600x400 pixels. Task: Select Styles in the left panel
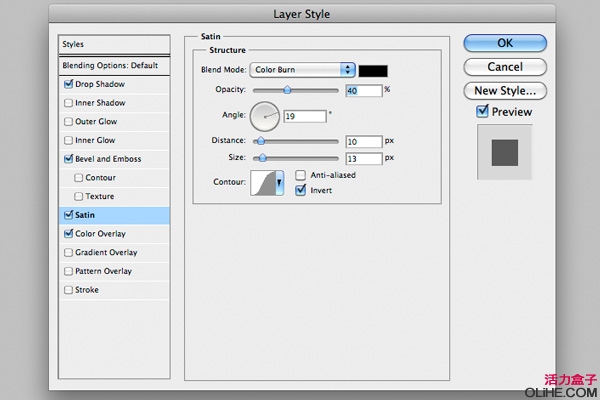(x=114, y=44)
